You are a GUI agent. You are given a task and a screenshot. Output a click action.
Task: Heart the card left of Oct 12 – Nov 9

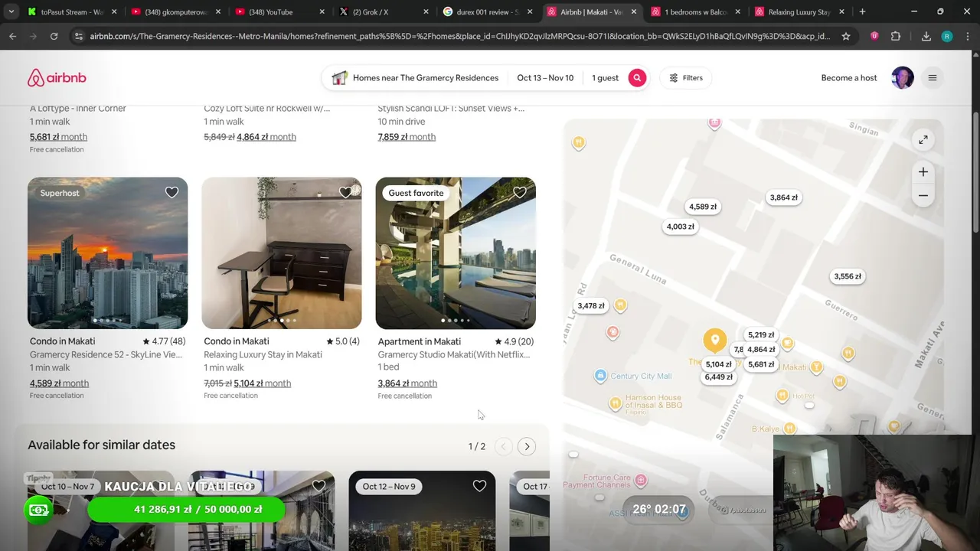[x=318, y=486]
